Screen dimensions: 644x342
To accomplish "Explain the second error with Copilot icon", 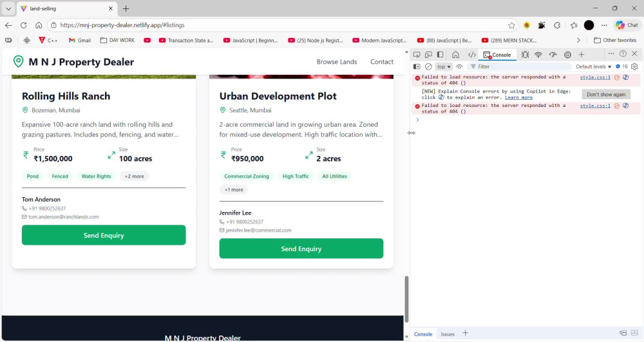I will tap(625, 106).
